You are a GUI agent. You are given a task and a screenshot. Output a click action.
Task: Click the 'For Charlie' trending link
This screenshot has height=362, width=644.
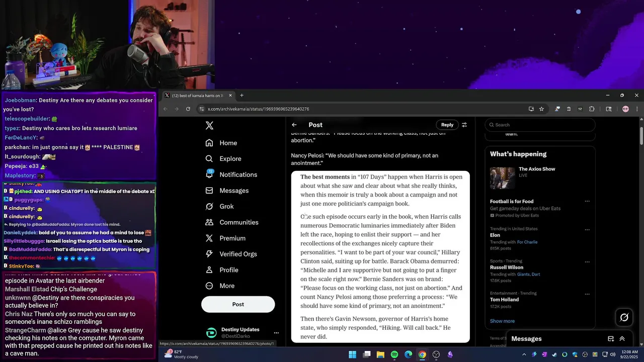click(527, 242)
